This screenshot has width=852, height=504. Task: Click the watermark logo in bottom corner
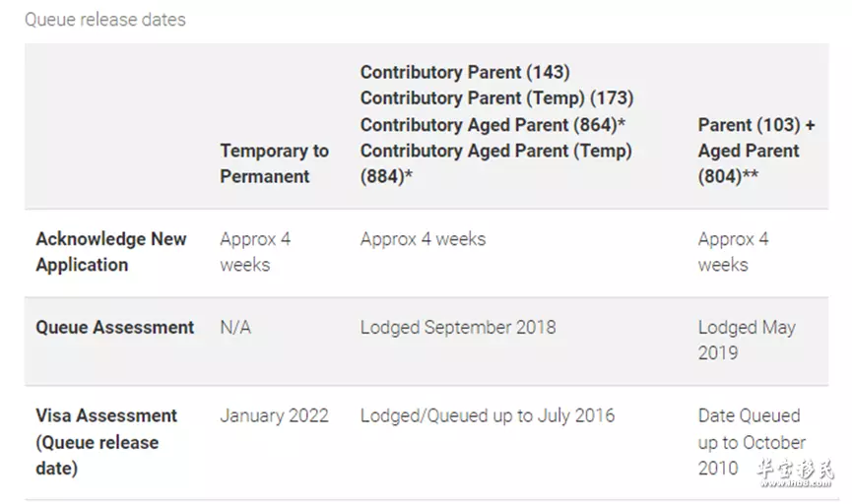point(796,472)
